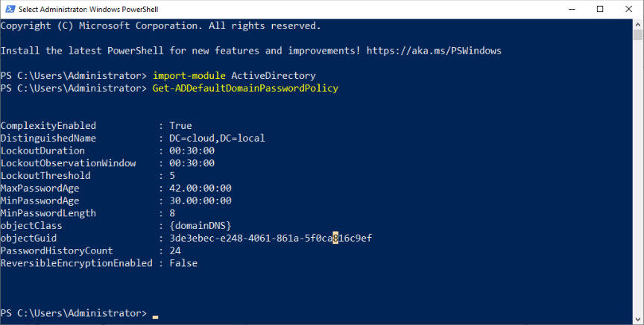Click the Get-ADDefaultDomainPasswordPolicy command
This screenshot has height=325, width=644.
coord(245,89)
